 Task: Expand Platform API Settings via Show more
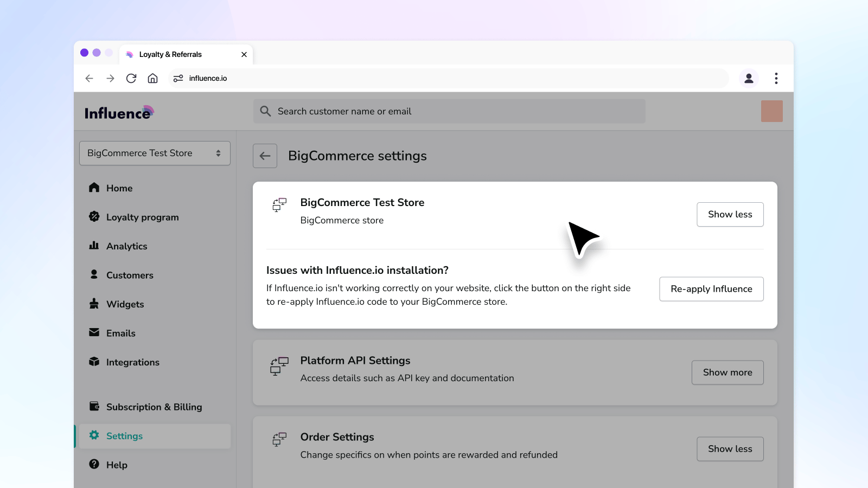pos(727,373)
